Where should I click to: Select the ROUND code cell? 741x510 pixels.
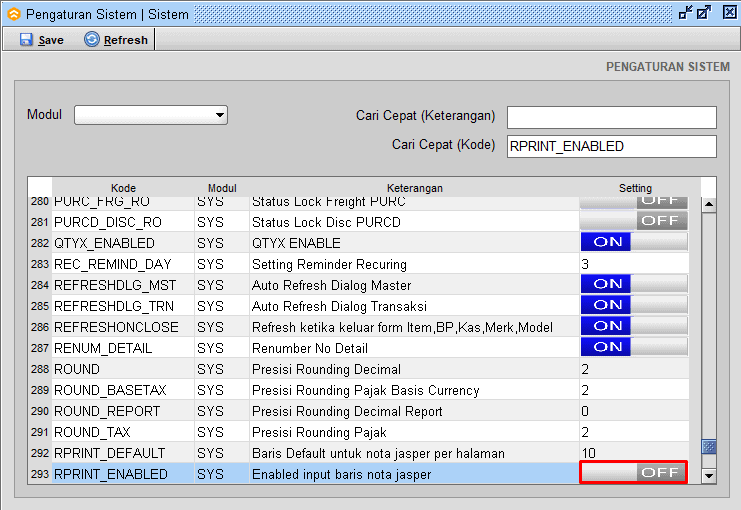(x=123, y=369)
